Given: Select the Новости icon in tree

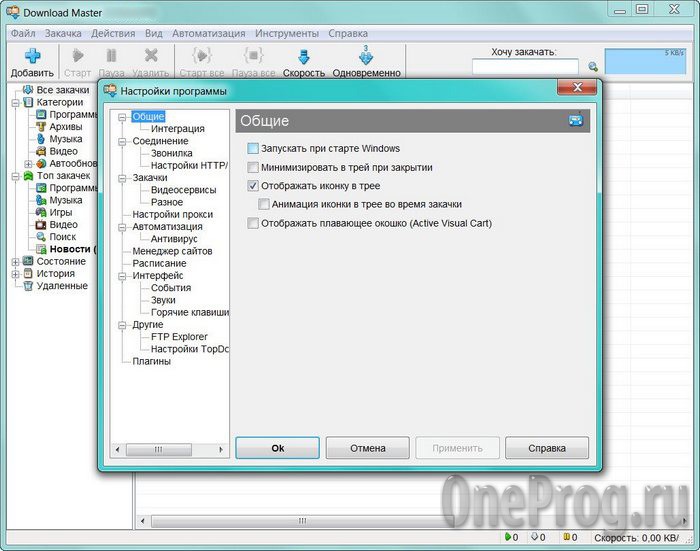Looking at the screenshot, I should point(41,249).
